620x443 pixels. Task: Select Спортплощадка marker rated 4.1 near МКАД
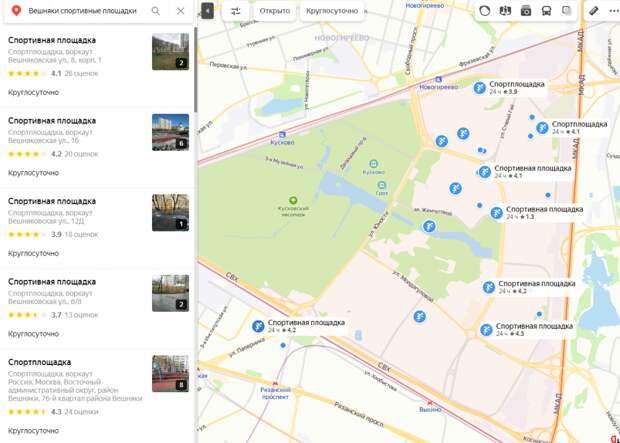(542, 128)
